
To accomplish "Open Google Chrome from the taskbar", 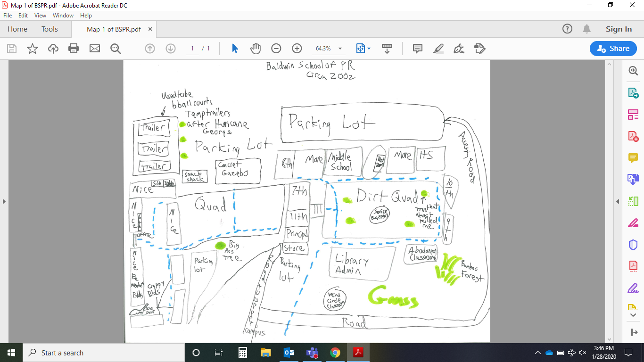I will click(x=335, y=353).
